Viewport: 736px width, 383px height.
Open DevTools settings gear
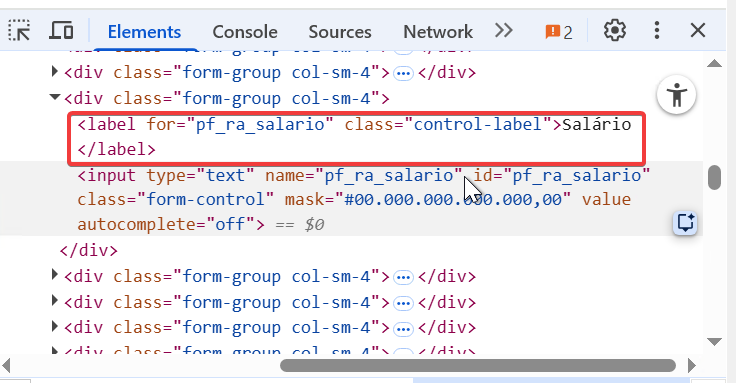tap(614, 31)
